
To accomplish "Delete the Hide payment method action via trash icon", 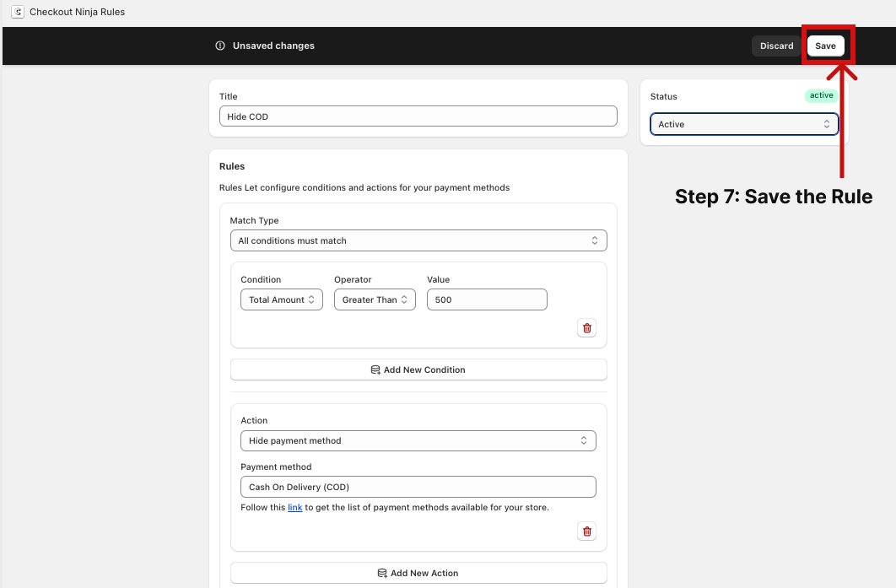I will 587,531.
